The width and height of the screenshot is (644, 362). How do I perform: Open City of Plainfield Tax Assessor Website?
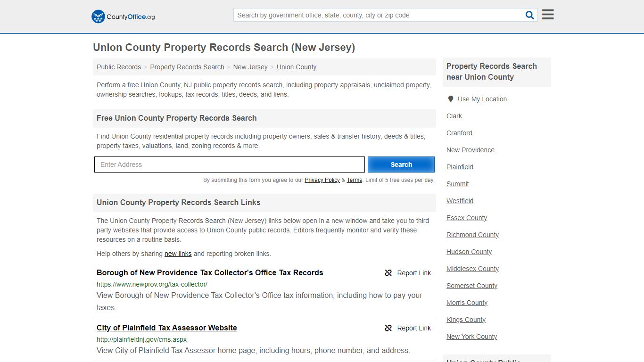click(x=167, y=328)
